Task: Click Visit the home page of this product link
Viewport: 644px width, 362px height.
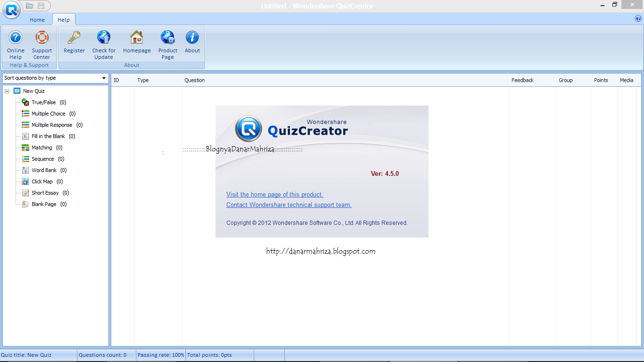Action: (x=275, y=194)
